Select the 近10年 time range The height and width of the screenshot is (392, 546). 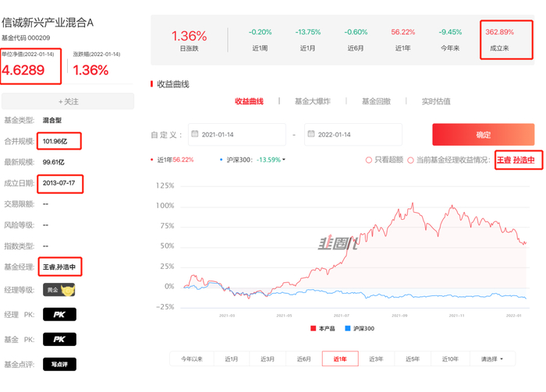450,359
